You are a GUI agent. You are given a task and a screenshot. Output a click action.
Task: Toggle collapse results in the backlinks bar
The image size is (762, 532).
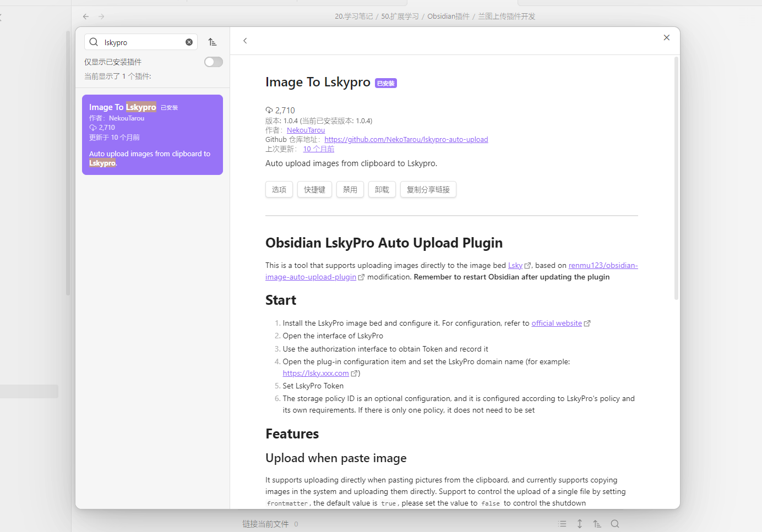[580, 524]
